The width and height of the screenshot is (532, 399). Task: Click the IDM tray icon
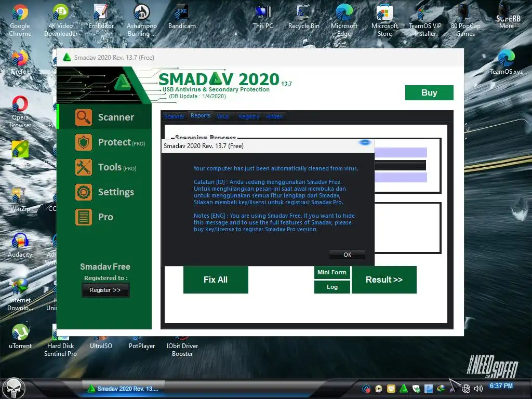(x=441, y=389)
